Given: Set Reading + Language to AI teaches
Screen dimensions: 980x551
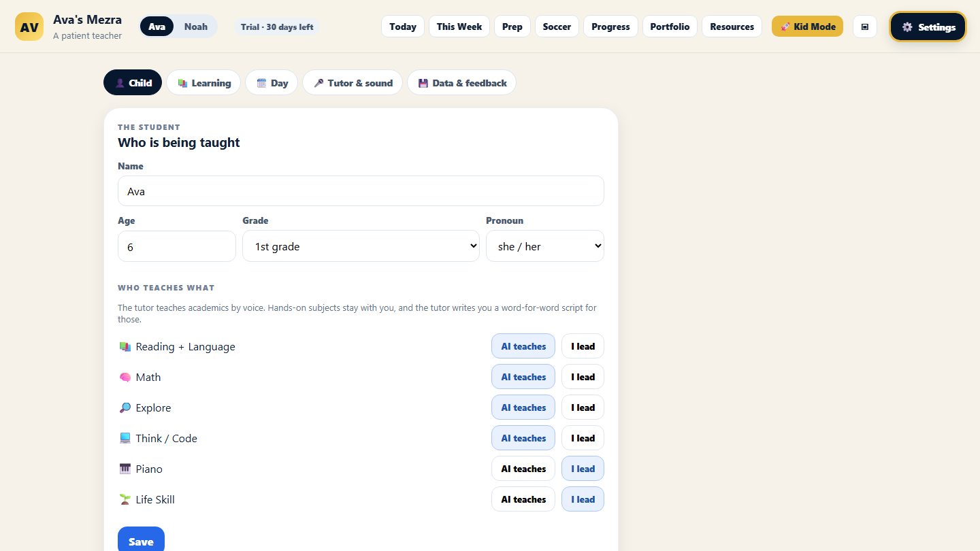Looking at the screenshot, I should click(523, 346).
